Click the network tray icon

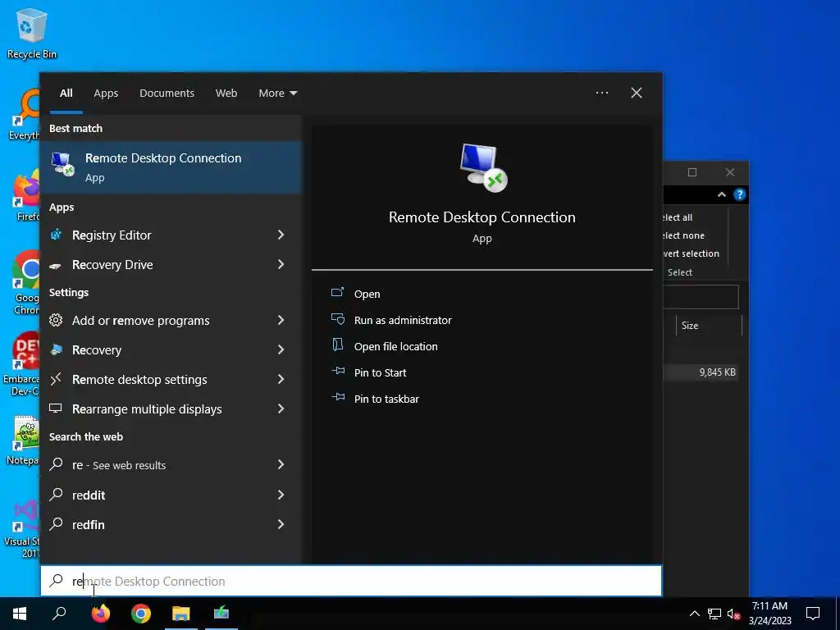tap(714, 614)
